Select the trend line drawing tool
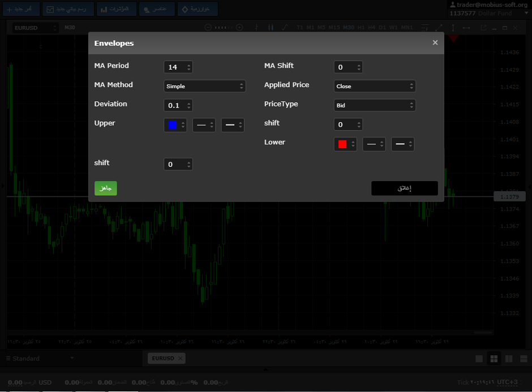 [x=439, y=28]
